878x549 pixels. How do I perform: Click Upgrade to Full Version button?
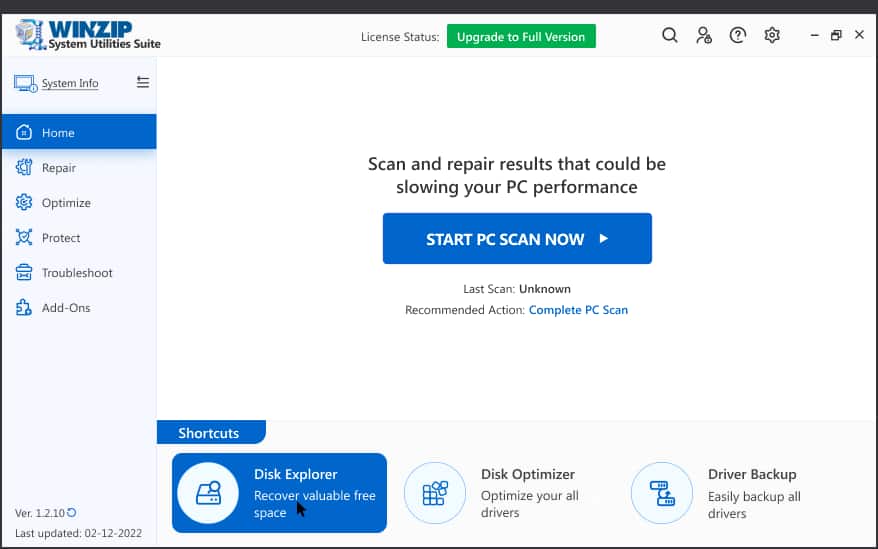tap(521, 36)
